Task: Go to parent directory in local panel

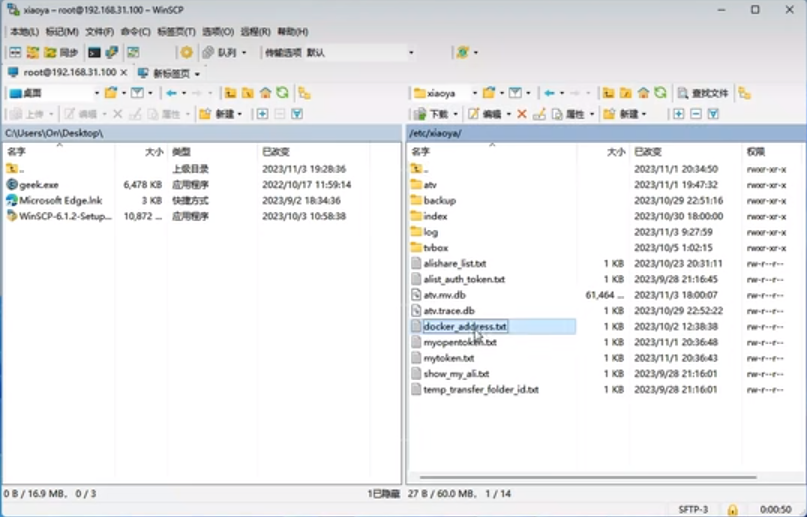Action: point(230,93)
